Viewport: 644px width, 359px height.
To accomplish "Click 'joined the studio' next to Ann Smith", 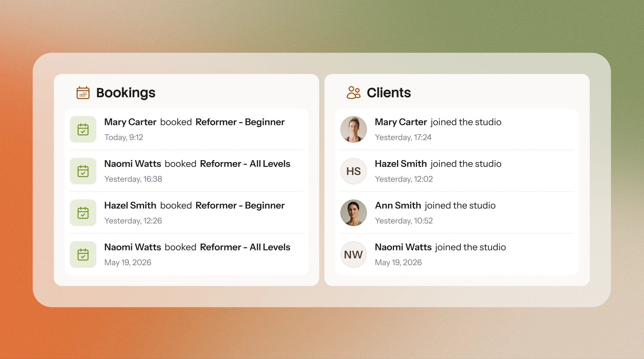I will (x=460, y=206).
